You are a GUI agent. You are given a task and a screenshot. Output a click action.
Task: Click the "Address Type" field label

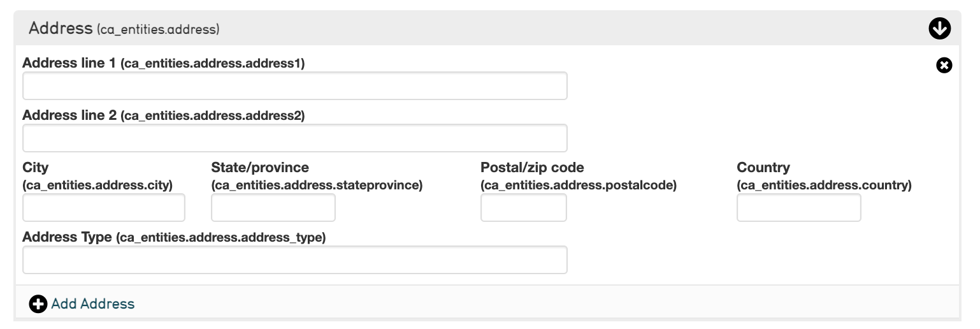point(67,237)
